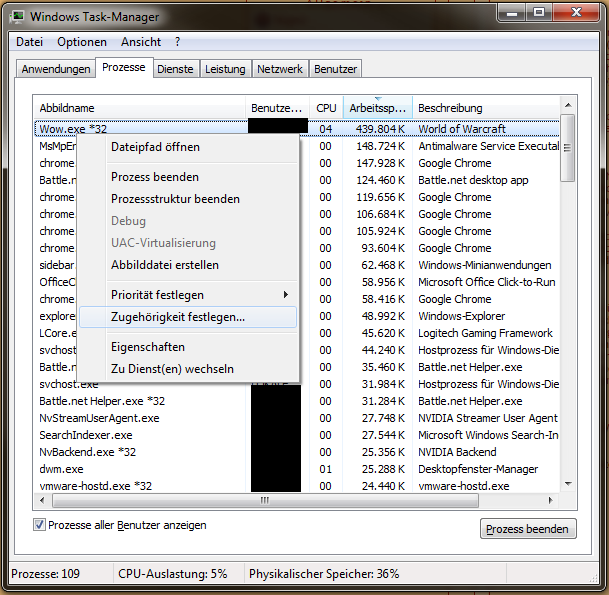Select the Wow.exe *32 process row
The width and height of the screenshot is (609, 595).
coord(297,129)
